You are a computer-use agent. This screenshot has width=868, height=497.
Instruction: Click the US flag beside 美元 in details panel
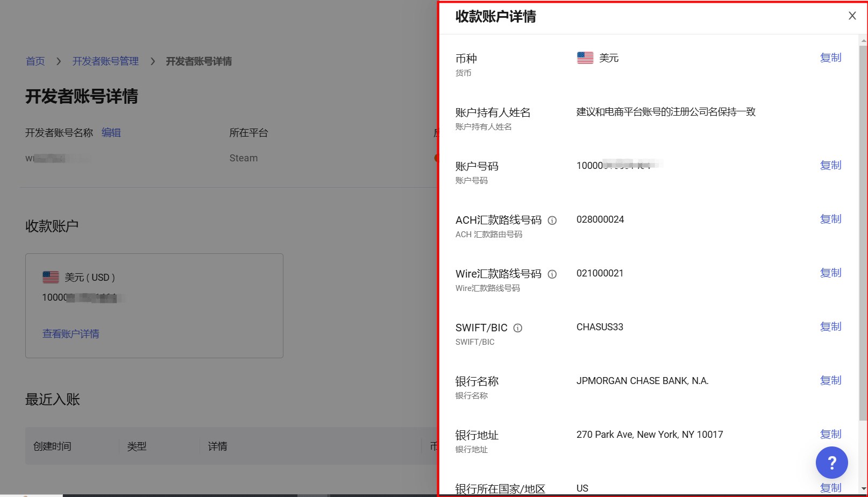585,58
